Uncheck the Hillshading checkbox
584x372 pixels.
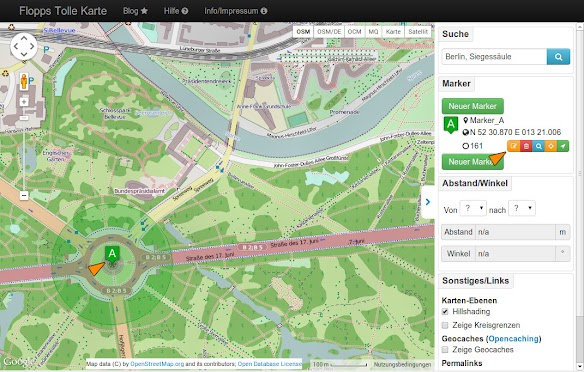(x=445, y=312)
